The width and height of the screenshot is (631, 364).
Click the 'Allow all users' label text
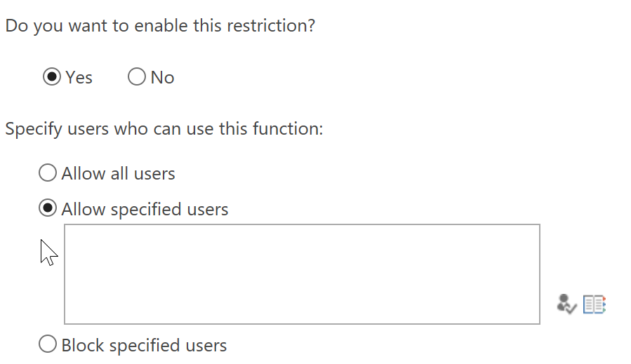click(119, 174)
